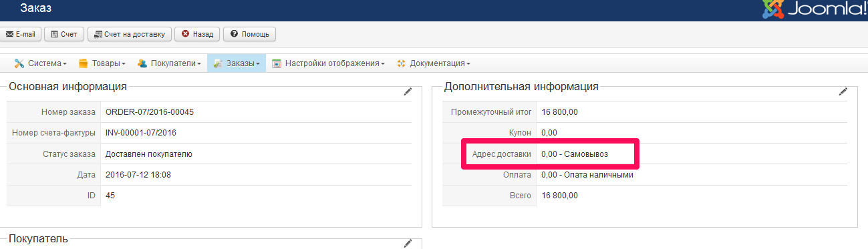Go back with the Назад button

click(197, 34)
